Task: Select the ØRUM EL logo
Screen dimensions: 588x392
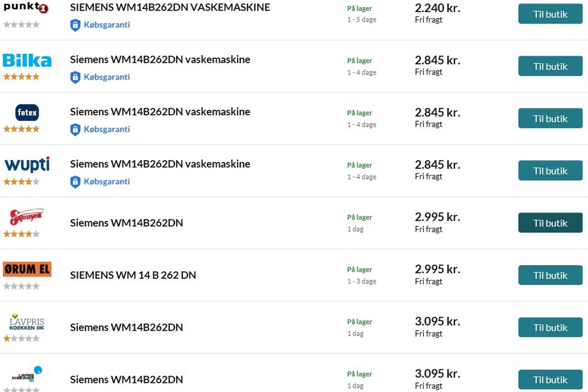Action: click(x=27, y=269)
